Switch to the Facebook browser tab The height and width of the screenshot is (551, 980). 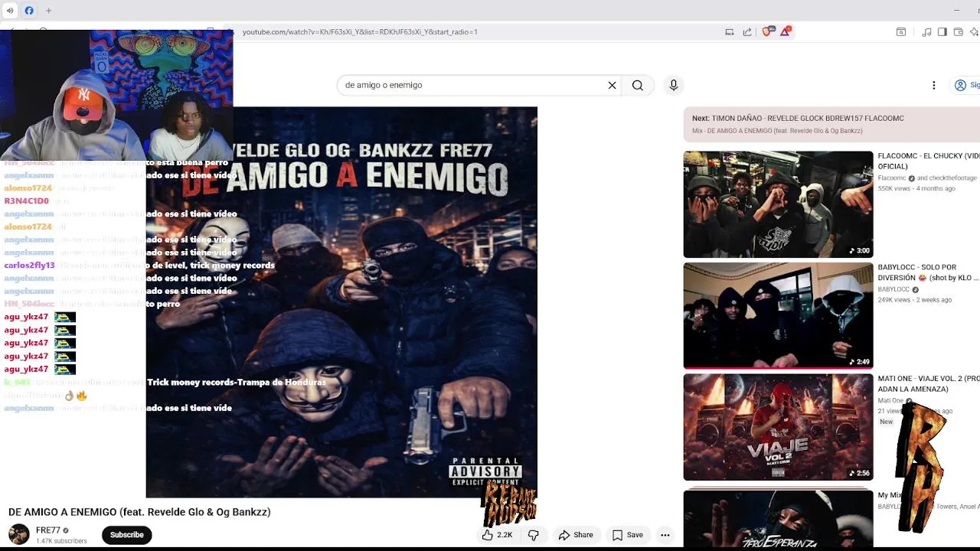[x=29, y=11]
